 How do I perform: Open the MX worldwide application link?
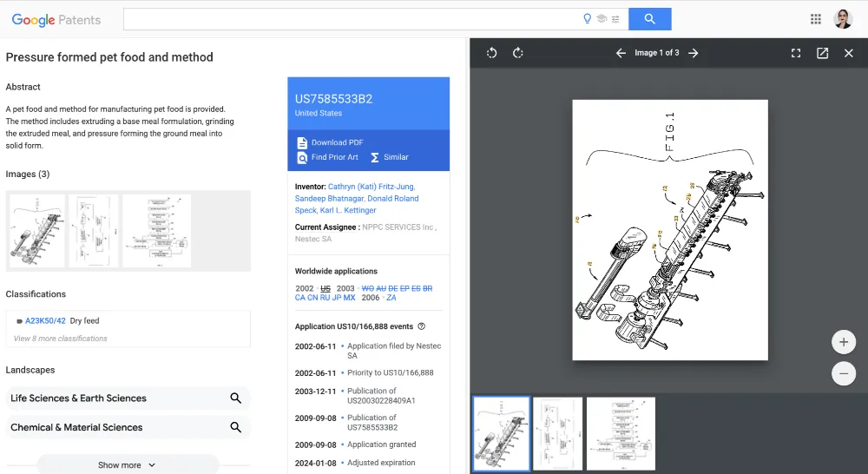(349, 298)
